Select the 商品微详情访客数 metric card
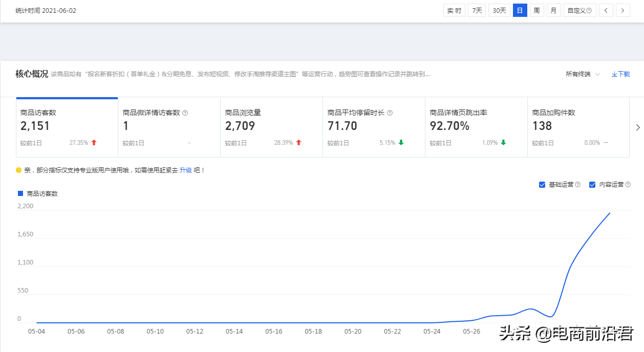This screenshot has width=644, height=352. [169, 127]
